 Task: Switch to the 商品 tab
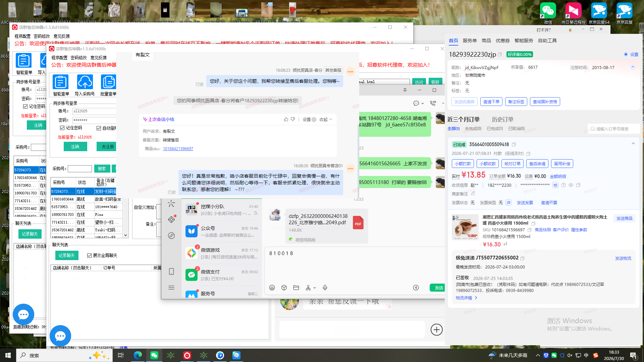486,41
